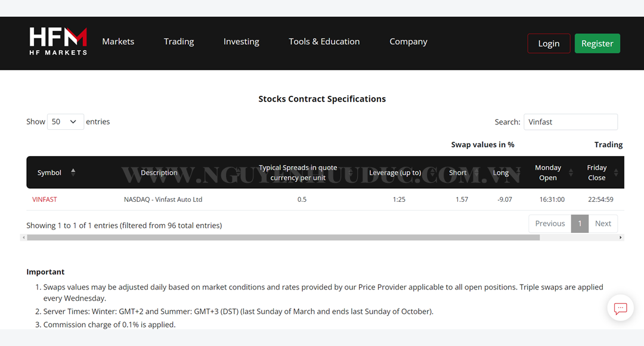
Task: Sort table by Monday Open column
Action: [x=548, y=173]
